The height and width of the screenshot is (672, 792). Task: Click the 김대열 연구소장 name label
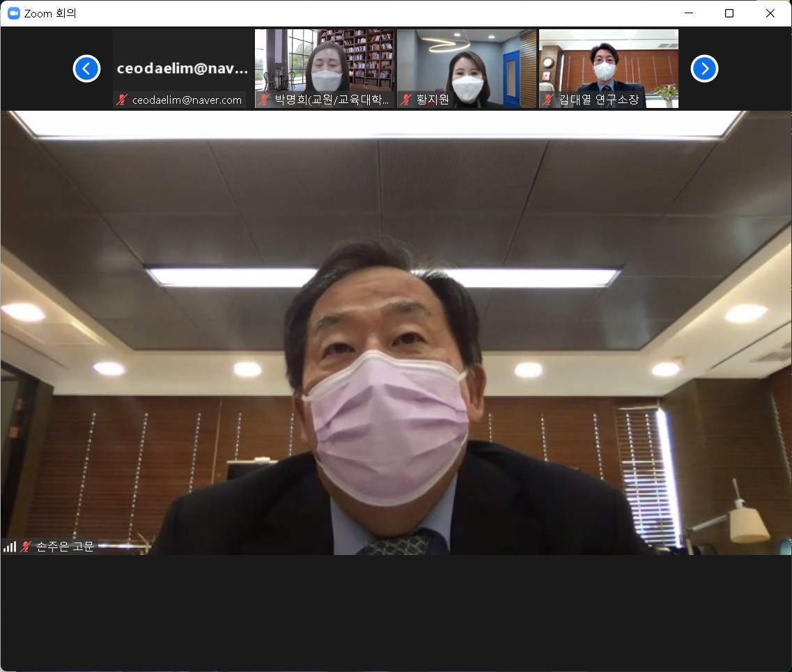tap(599, 100)
